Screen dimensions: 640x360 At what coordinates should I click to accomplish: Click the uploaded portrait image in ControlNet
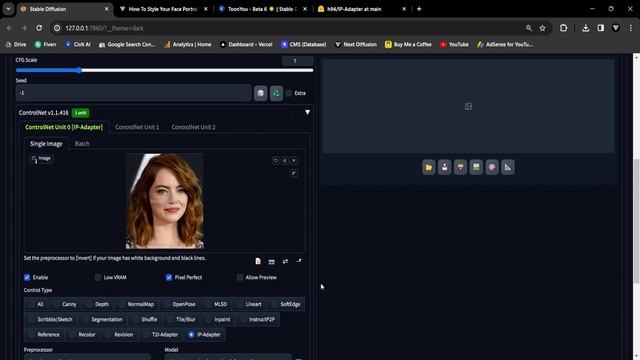pyautogui.click(x=164, y=201)
